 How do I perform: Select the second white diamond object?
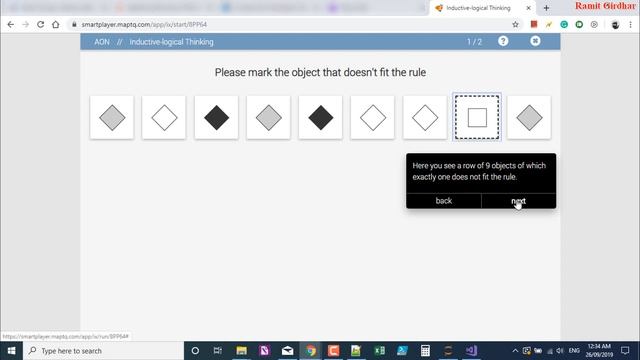tap(164, 118)
